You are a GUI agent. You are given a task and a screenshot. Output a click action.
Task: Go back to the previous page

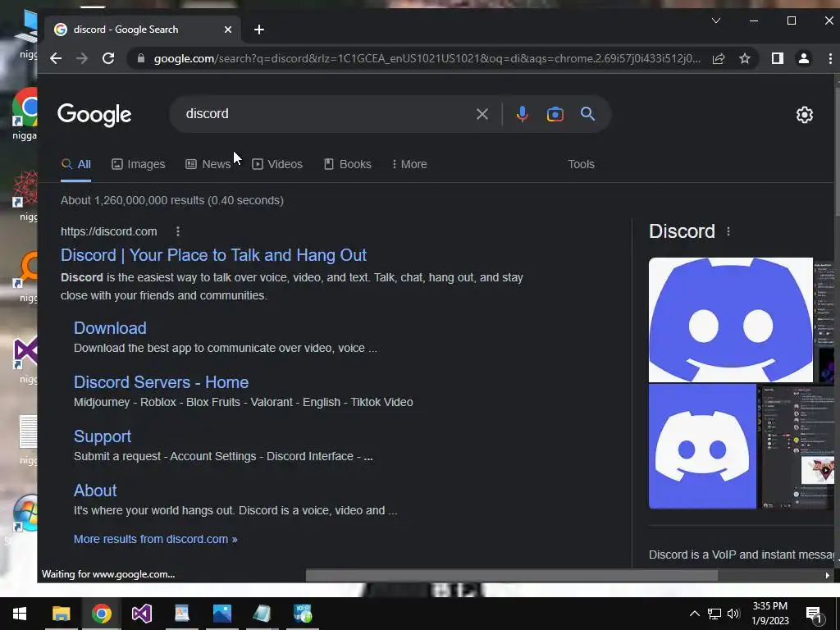point(56,58)
